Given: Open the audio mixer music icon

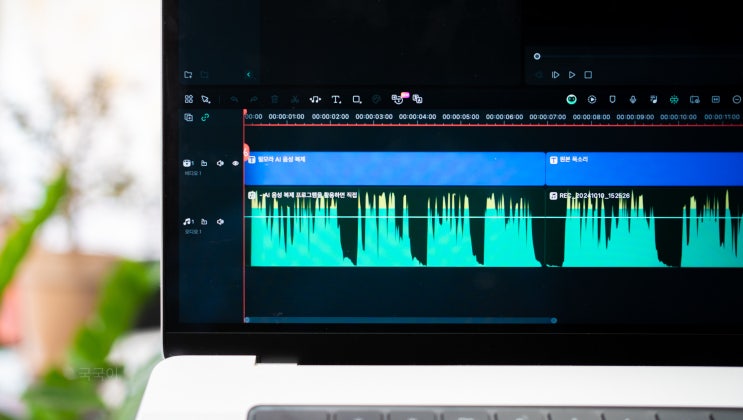Looking at the screenshot, I should (x=653, y=99).
